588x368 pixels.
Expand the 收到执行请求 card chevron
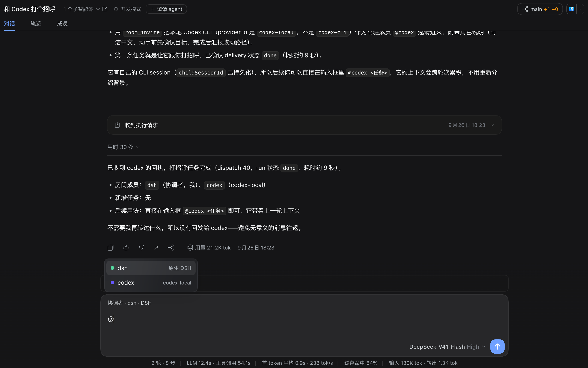(x=492, y=125)
